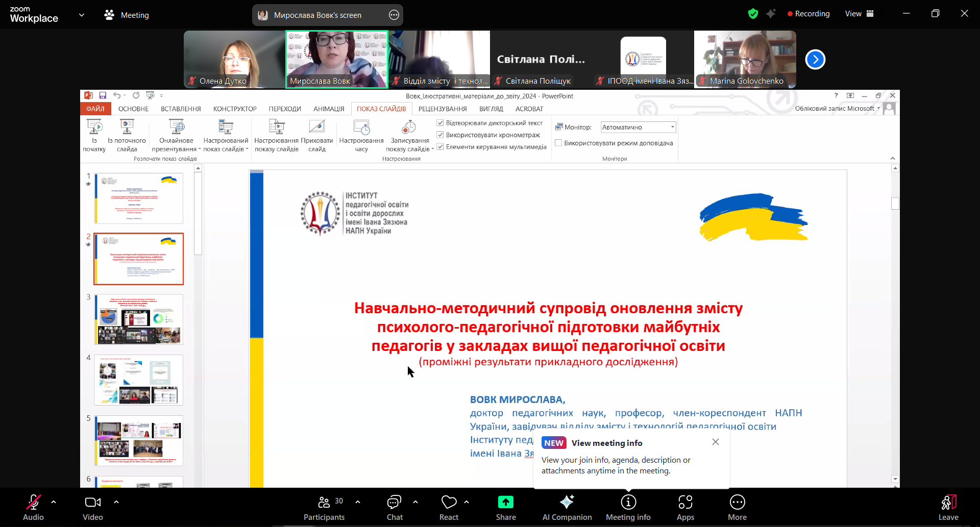Open the React emoji menu
The width and height of the screenshot is (980, 527).
coord(449,503)
